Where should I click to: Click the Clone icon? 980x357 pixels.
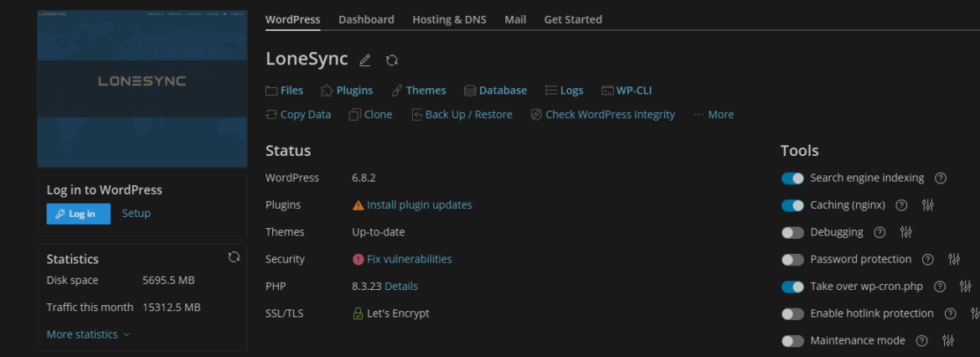(x=355, y=115)
